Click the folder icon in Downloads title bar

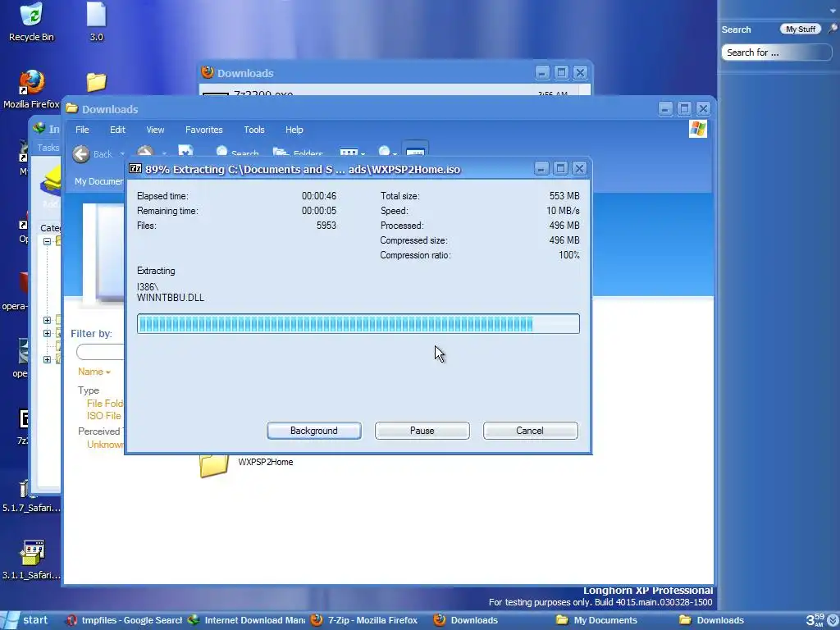pos(72,109)
